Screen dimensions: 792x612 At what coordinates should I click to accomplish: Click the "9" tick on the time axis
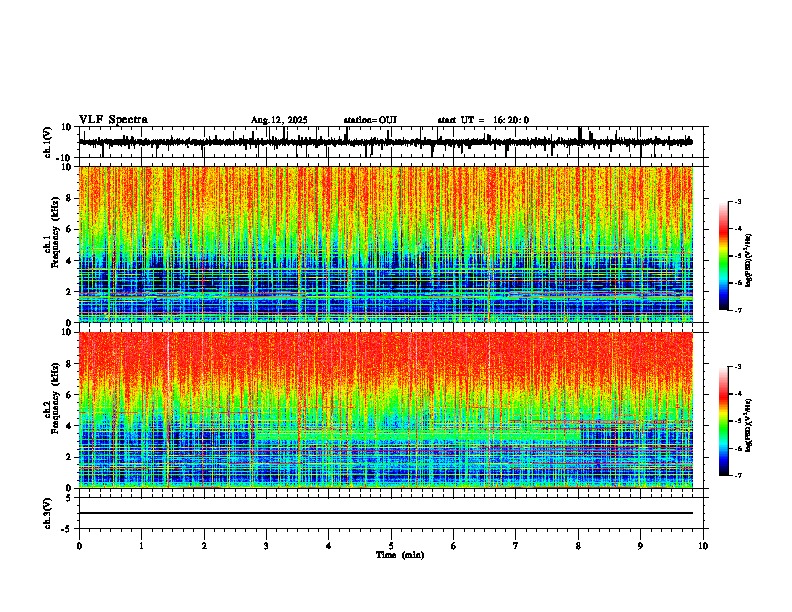(x=640, y=546)
